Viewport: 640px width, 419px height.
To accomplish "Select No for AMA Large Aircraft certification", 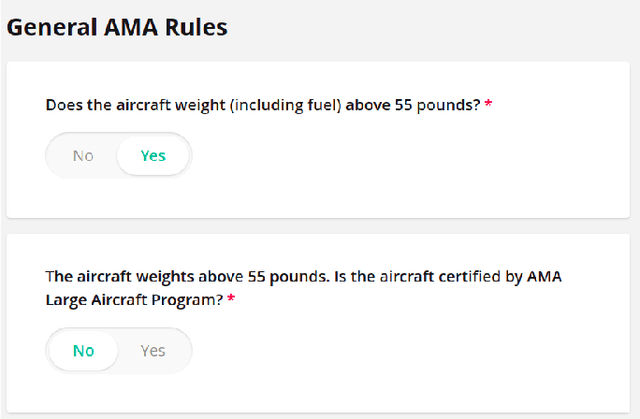I will coord(83,350).
